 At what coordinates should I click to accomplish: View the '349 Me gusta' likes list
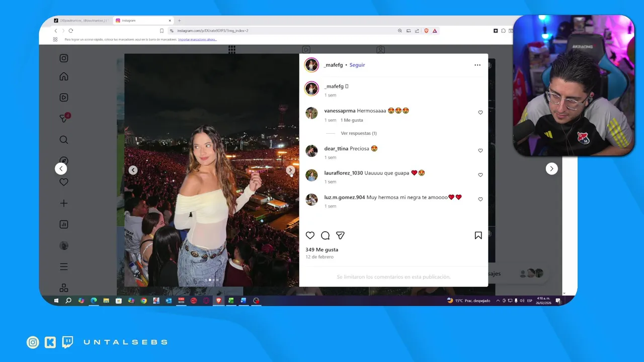[x=322, y=250]
